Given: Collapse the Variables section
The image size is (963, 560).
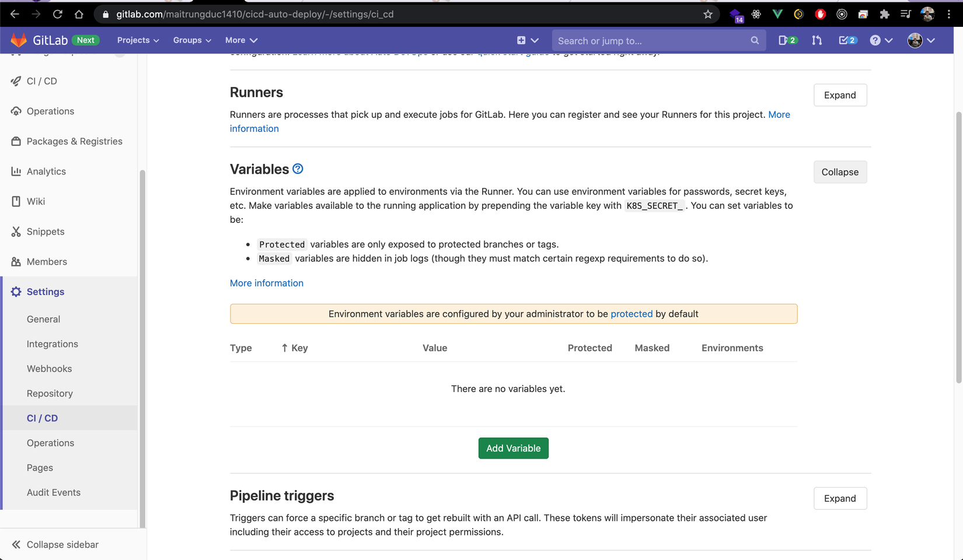Looking at the screenshot, I should 840,172.
